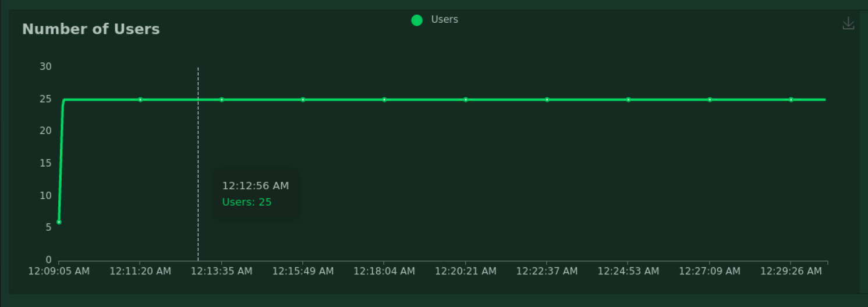Click the 12:12:56 AM tooltip box
868x307 pixels.
256,194
